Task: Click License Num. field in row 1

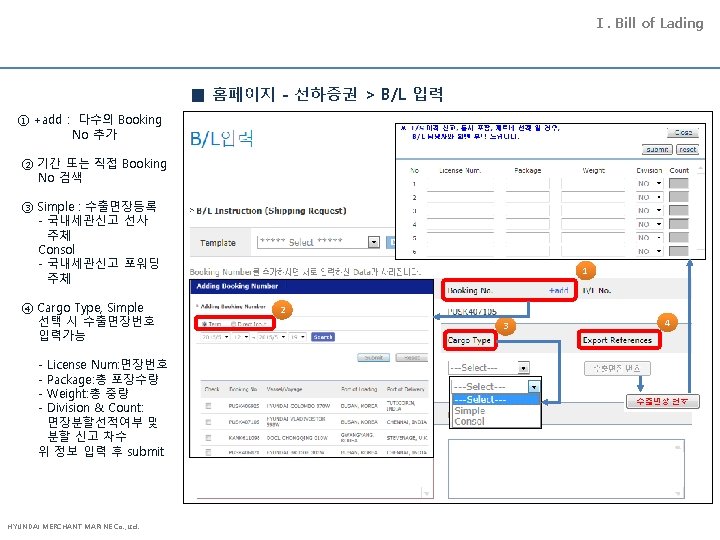Action: pos(460,184)
